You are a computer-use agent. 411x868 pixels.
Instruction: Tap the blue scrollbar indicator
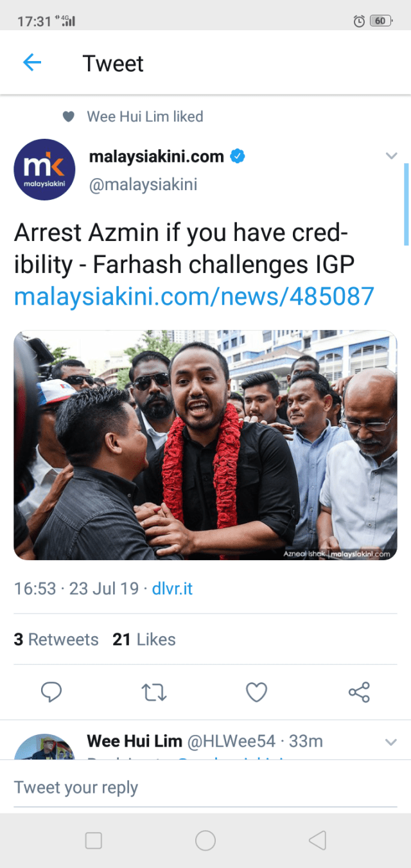[407, 204]
